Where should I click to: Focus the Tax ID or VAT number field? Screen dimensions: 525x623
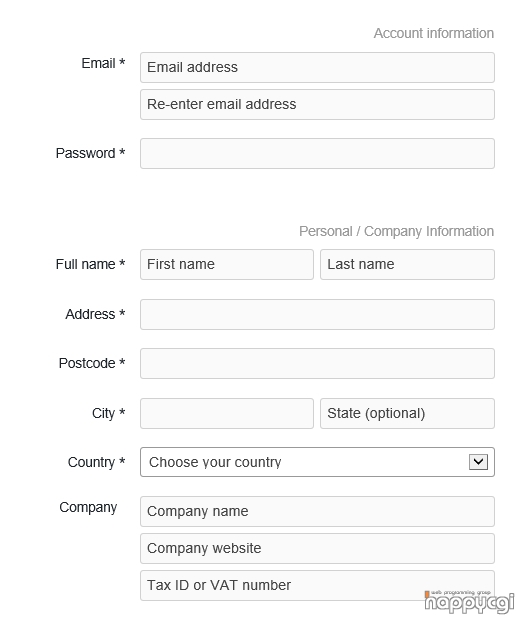pos(317,586)
